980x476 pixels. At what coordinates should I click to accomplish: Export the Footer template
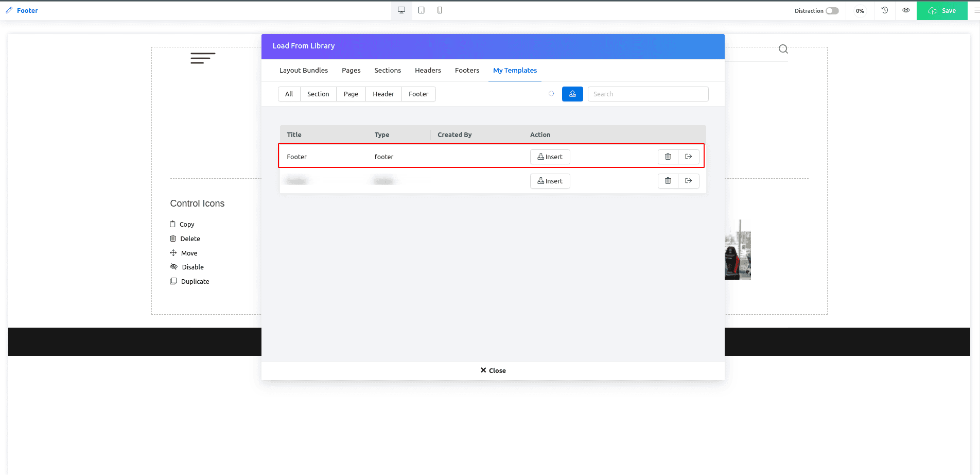coord(688,157)
